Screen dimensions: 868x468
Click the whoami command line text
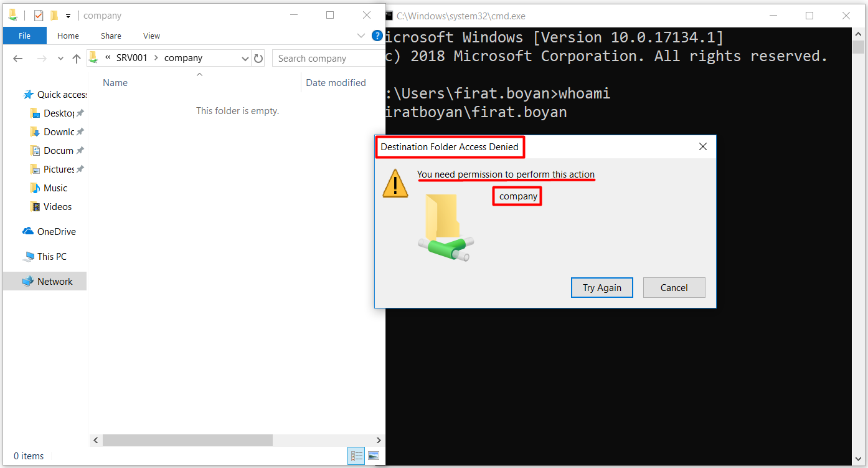pos(584,94)
